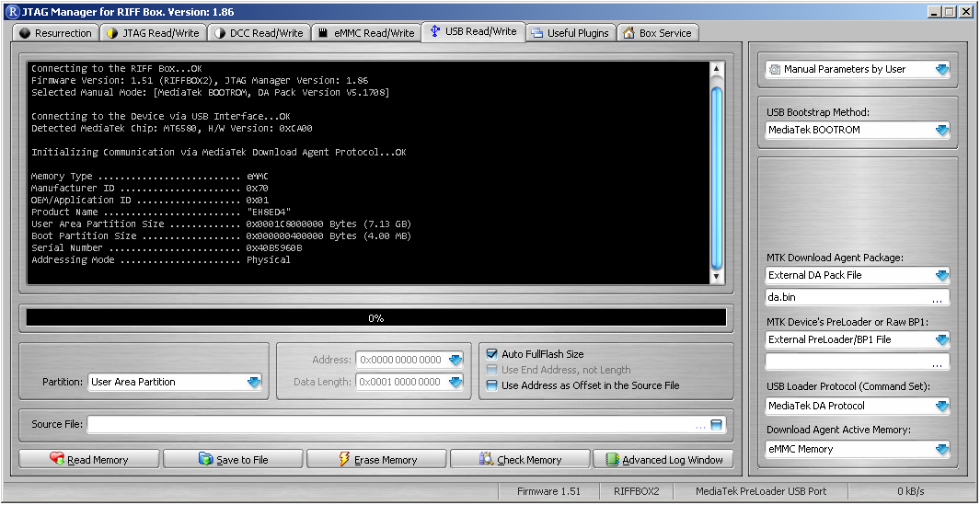Click MediaTek PreLoader USB Port status text
This screenshot has width=980, height=505.
click(x=762, y=492)
